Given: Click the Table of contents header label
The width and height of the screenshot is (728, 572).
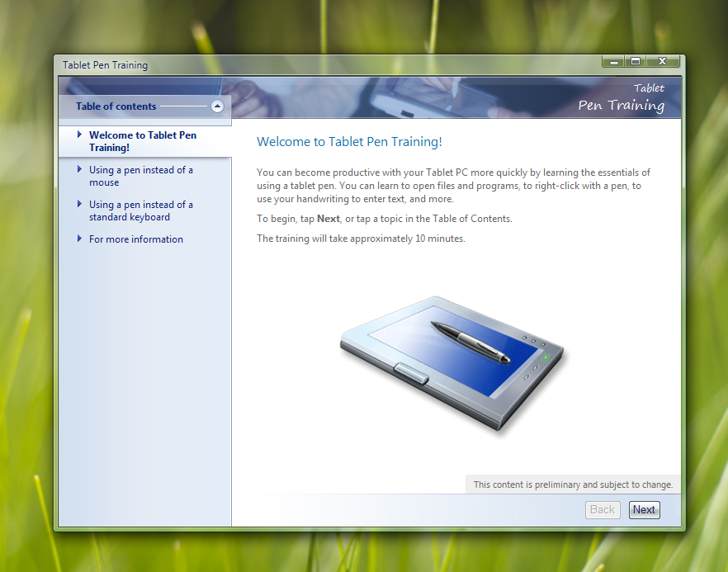Looking at the screenshot, I should point(116,106).
